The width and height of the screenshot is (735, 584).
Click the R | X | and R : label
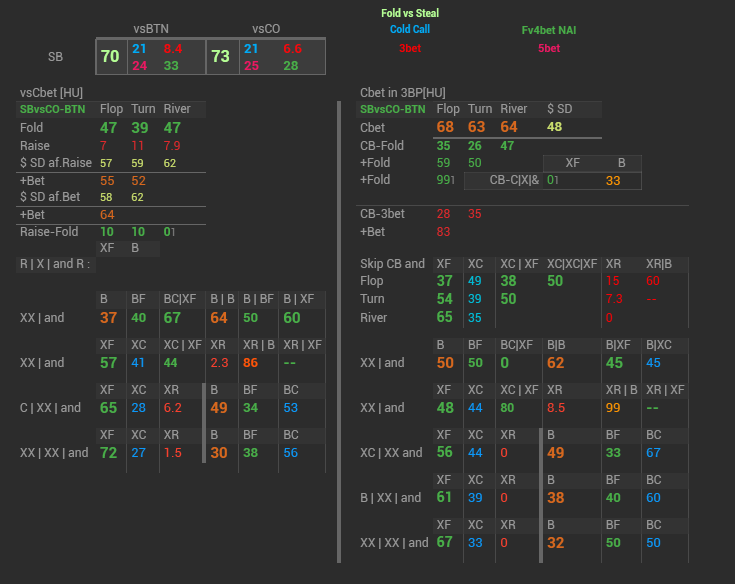pos(56,264)
